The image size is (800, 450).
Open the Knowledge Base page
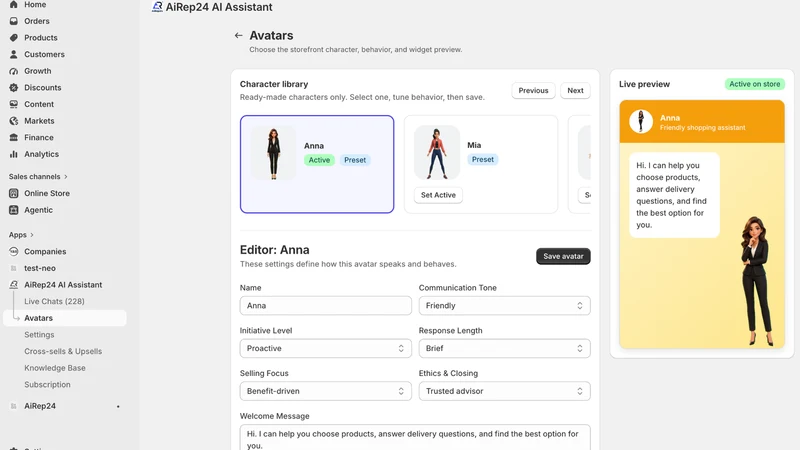[55, 368]
